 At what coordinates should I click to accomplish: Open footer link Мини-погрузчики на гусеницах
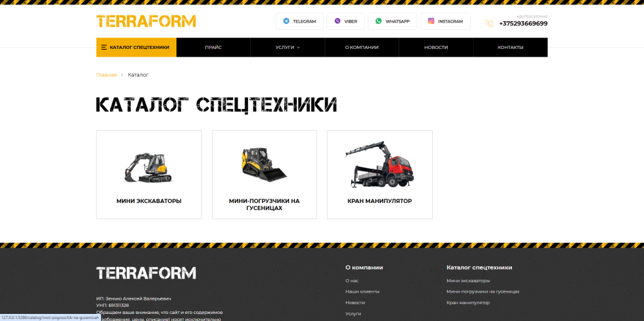pos(483,291)
